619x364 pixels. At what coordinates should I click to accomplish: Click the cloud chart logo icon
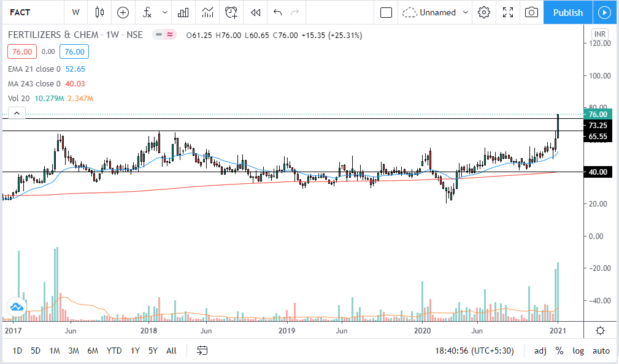pyautogui.click(x=17, y=307)
